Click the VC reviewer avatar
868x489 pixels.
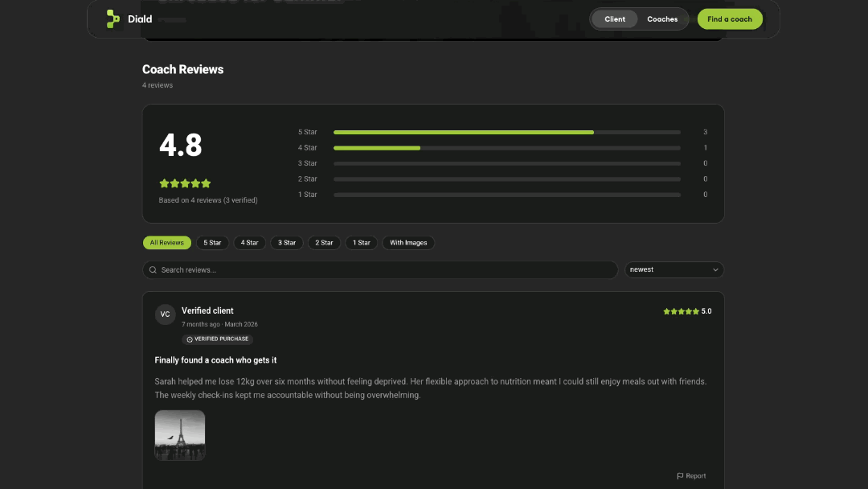coord(165,314)
